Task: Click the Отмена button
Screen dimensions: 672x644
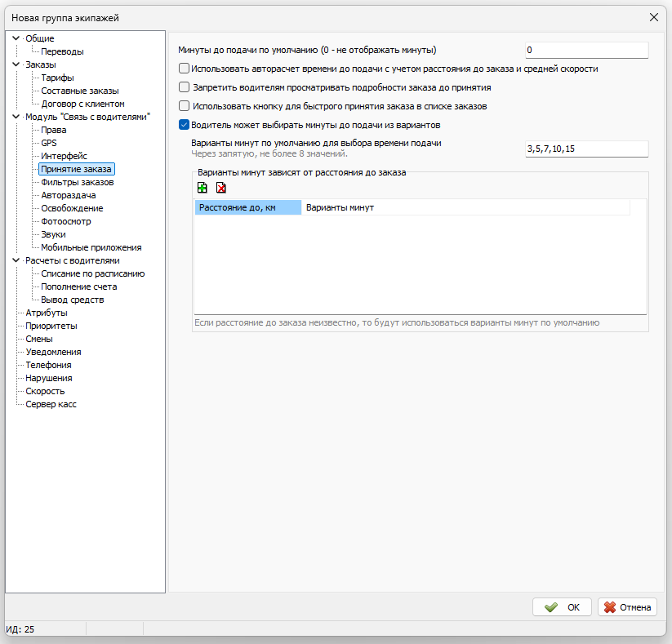Action: (627, 607)
